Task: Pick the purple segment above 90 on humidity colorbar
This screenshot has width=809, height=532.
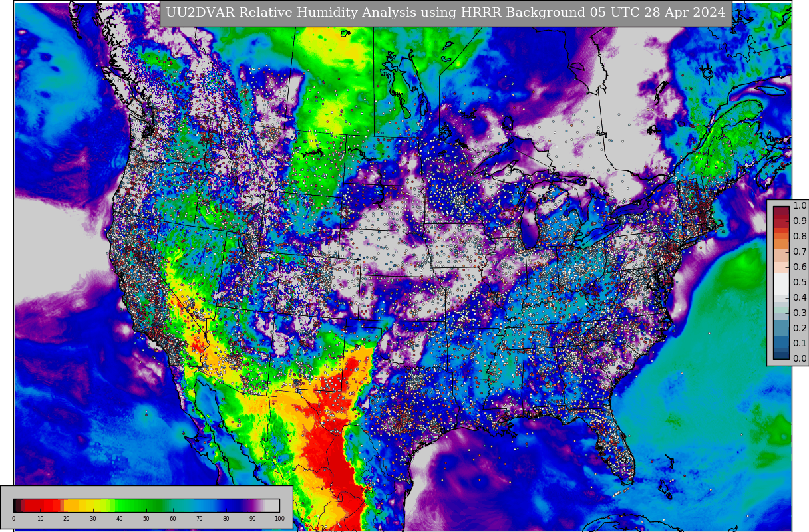Action: (x=253, y=505)
